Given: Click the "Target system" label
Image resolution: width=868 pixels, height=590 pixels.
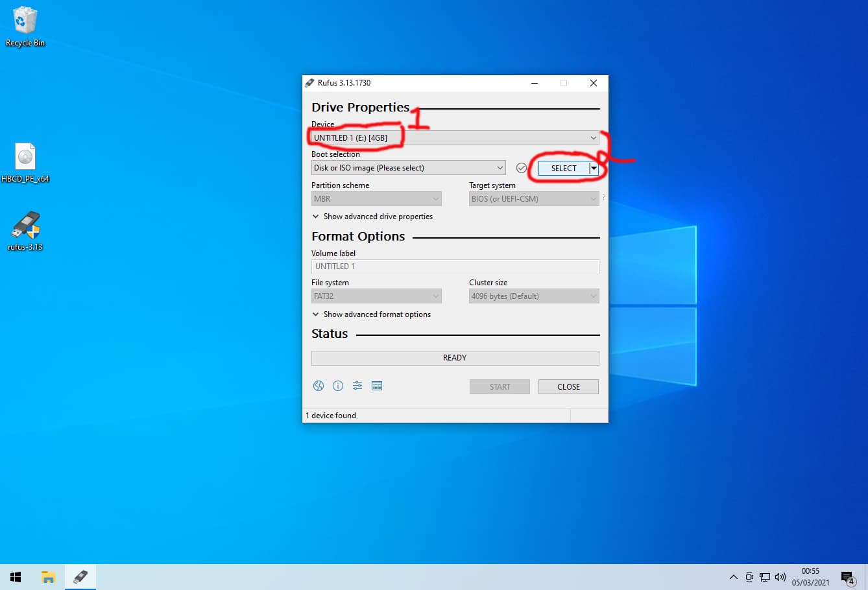Looking at the screenshot, I should point(492,185).
